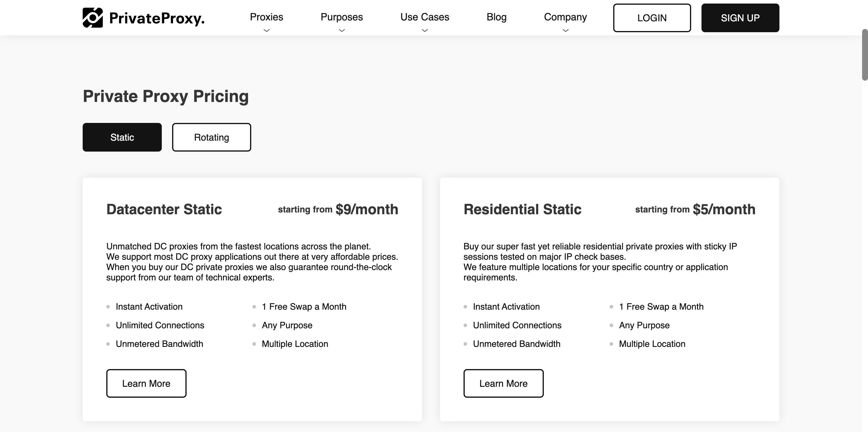Click the PrivateProxy logo icon
Viewport: 868px width, 432px height.
[x=92, y=17]
